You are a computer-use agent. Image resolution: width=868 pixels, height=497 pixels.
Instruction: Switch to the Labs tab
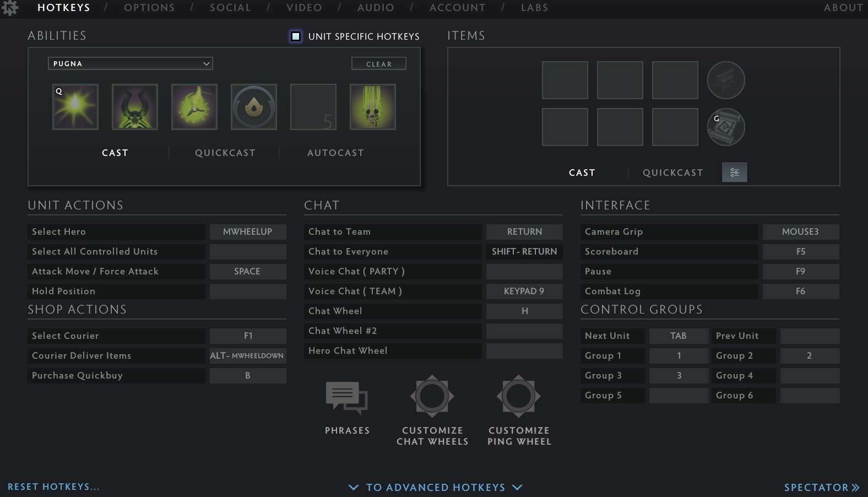coord(535,8)
